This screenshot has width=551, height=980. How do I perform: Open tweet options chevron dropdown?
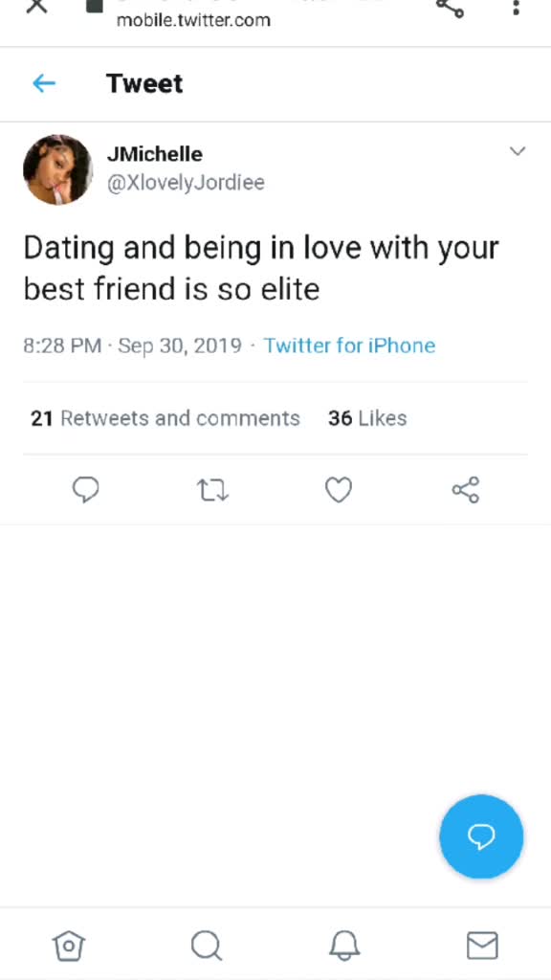pos(518,151)
